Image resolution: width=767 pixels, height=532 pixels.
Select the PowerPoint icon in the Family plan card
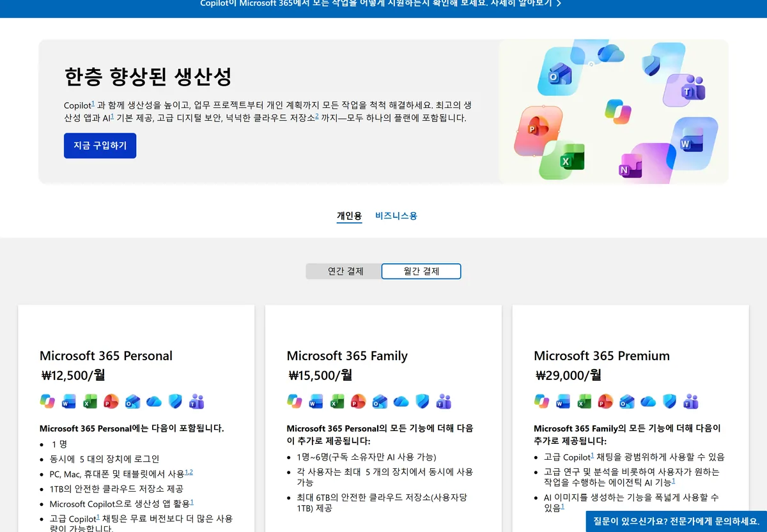point(359,401)
